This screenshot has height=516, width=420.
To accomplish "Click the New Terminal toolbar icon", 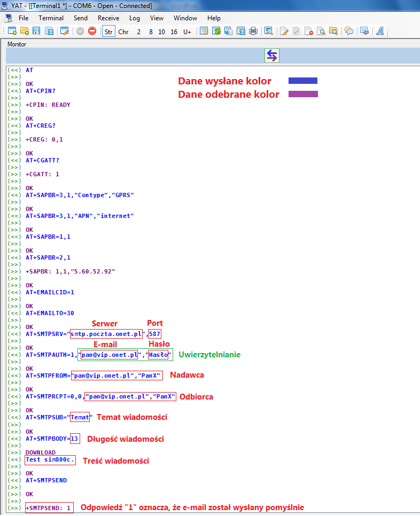I will (x=12, y=31).
